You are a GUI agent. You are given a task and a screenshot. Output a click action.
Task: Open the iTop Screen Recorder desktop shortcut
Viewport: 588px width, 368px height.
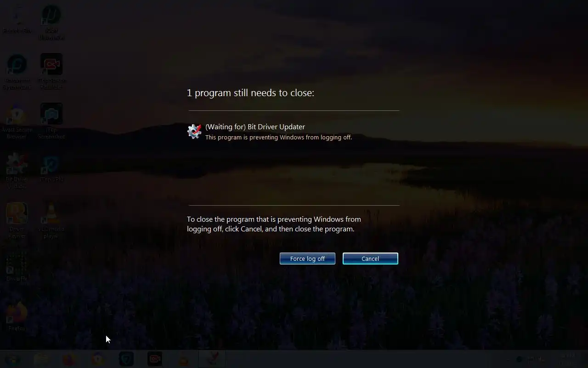[51, 72]
